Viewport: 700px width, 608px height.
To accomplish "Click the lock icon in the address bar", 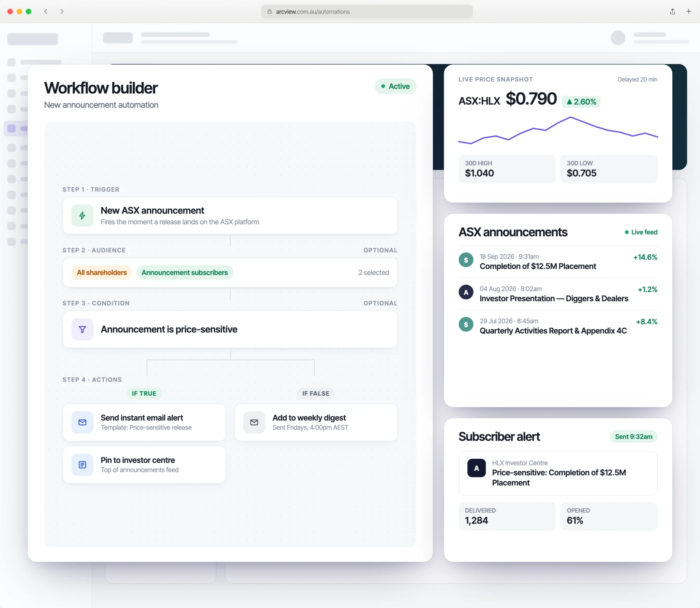I will (x=269, y=12).
